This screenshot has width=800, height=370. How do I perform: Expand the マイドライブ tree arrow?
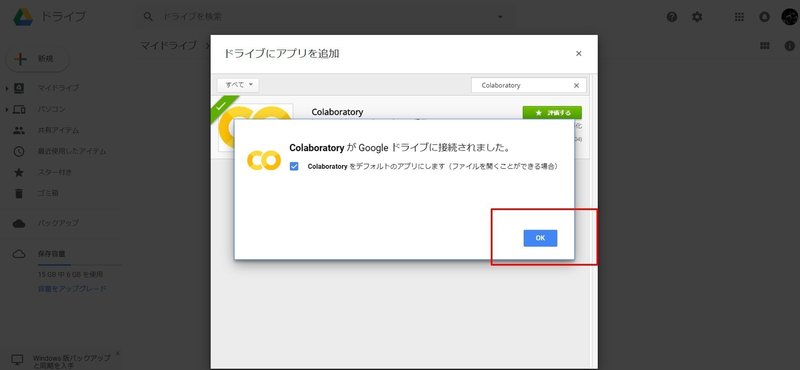(x=7, y=88)
